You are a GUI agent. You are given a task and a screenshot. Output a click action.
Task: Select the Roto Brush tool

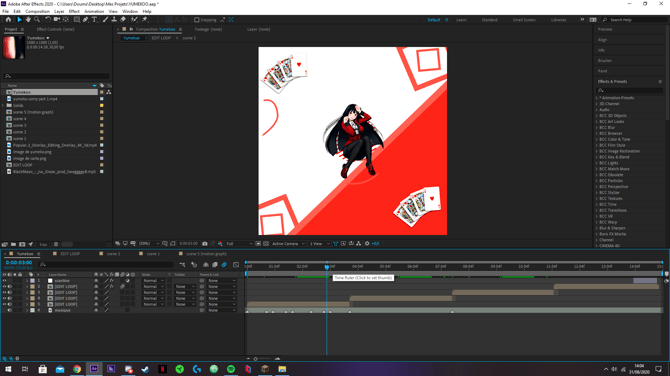135,20
